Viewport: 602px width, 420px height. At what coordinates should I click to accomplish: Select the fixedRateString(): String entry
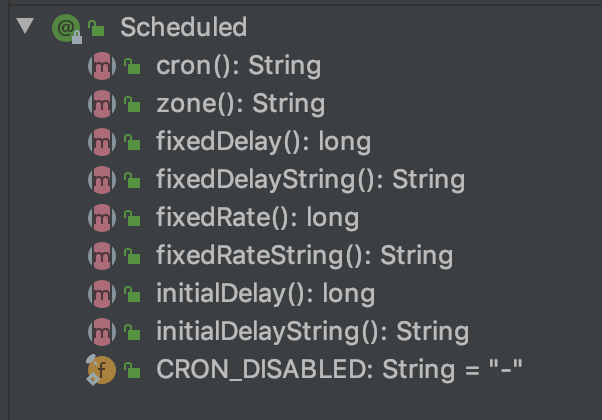[304, 256]
